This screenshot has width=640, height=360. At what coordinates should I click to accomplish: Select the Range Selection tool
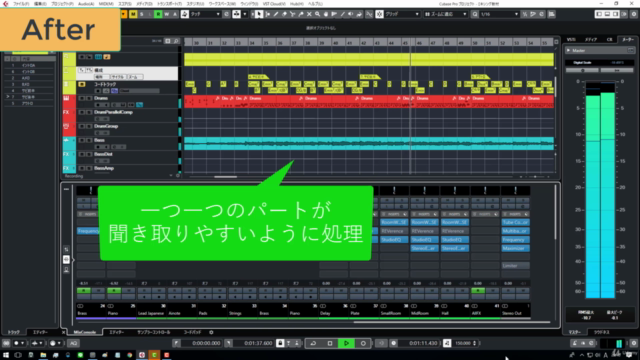tap(268, 14)
